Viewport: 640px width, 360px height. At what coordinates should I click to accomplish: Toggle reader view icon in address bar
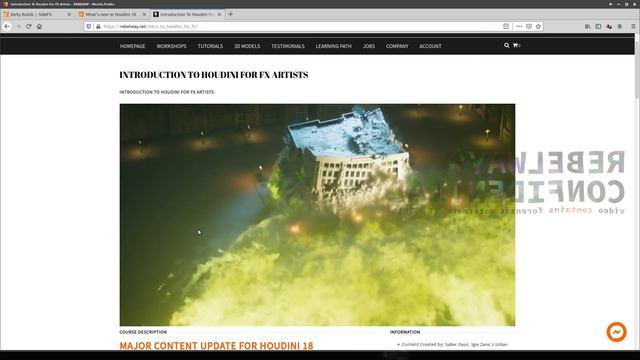click(x=506, y=26)
